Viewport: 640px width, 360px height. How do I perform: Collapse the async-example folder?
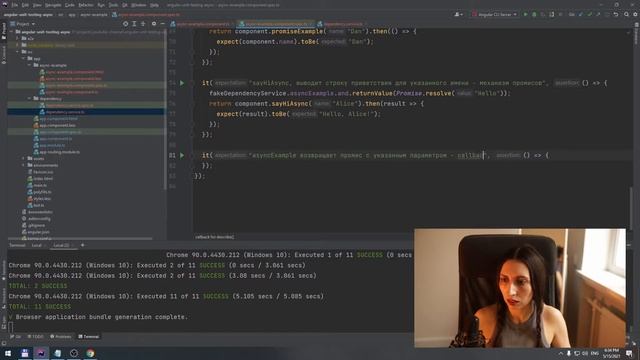coord(29,65)
